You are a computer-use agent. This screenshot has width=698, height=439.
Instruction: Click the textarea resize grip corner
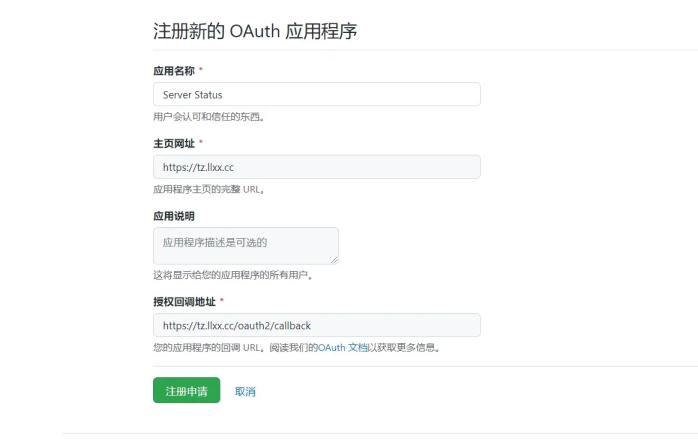point(334,260)
